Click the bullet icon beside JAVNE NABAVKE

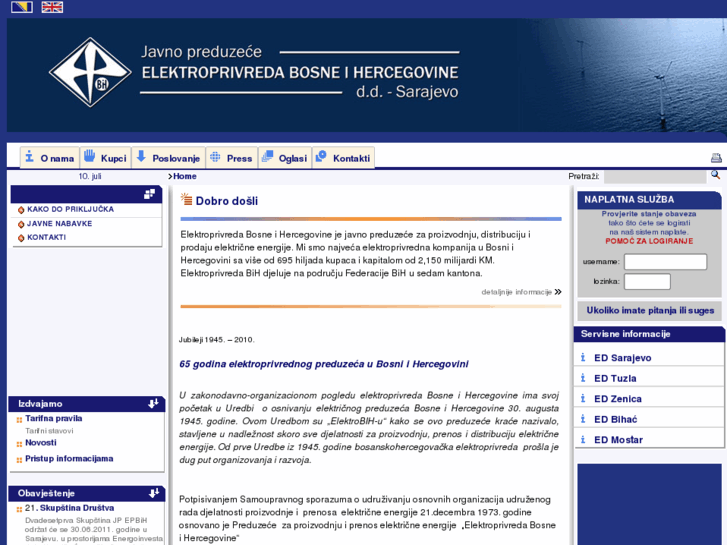[x=21, y=224]
